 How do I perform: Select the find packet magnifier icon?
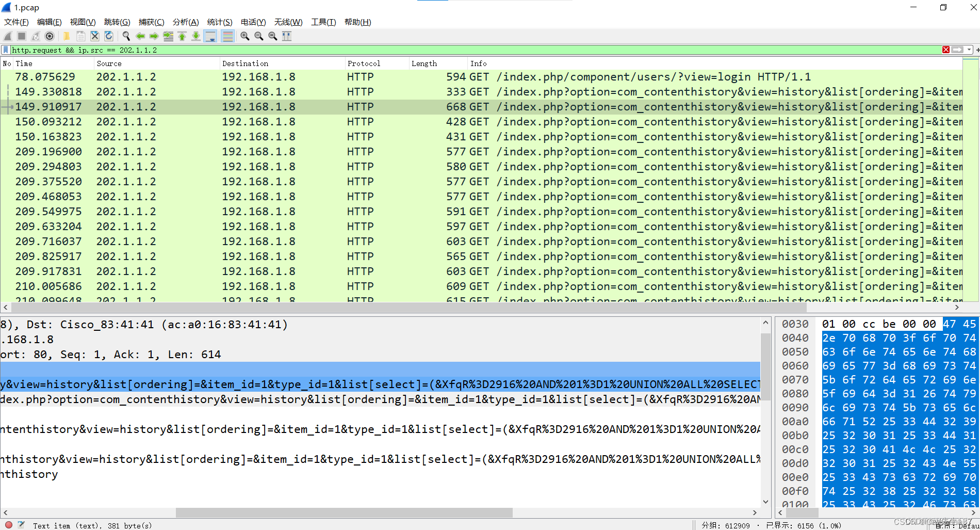click(x=126, y=36)
